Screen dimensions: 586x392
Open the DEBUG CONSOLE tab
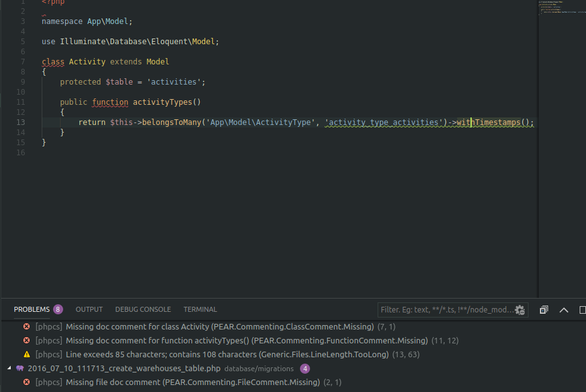point(143,309)
